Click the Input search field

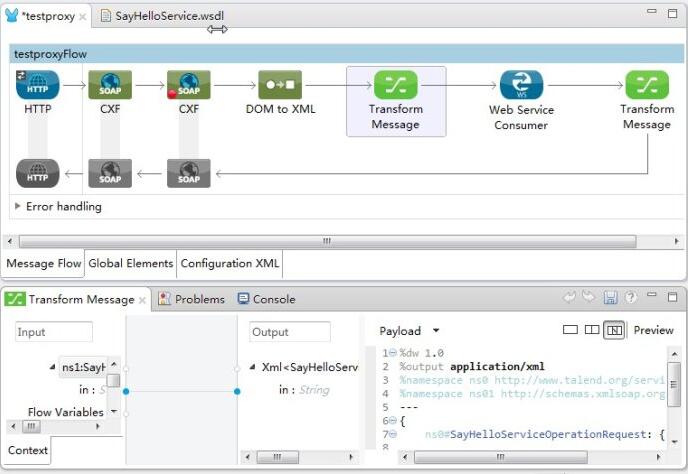pos(54,332)
